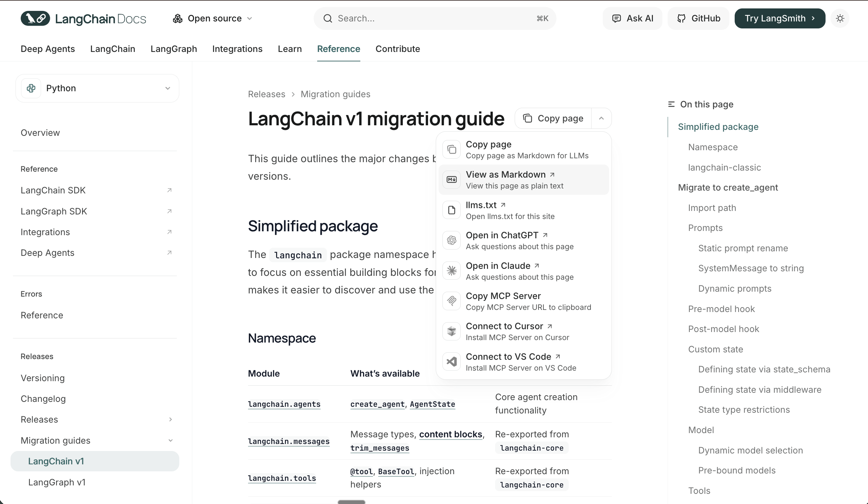Click the llms.txt file icon
Image resolution: width=868 pixels, height=504 pixels.
tap(452, 210)
